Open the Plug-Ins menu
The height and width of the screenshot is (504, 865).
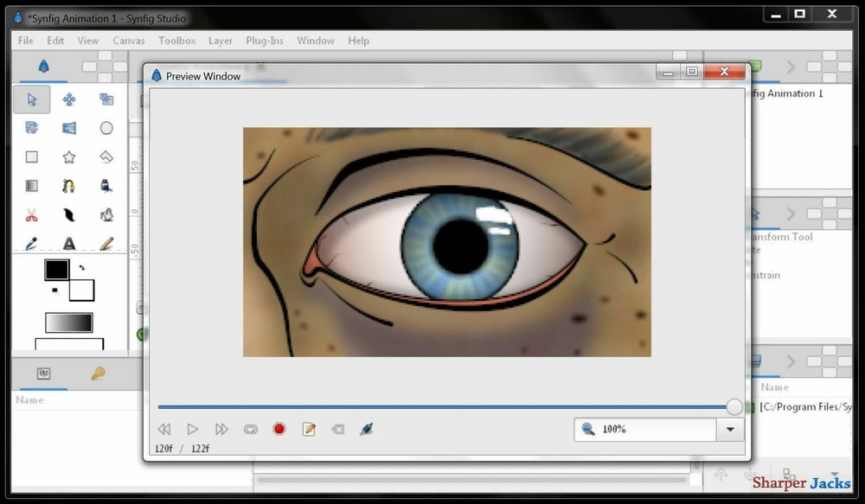(x=264, y=41)
